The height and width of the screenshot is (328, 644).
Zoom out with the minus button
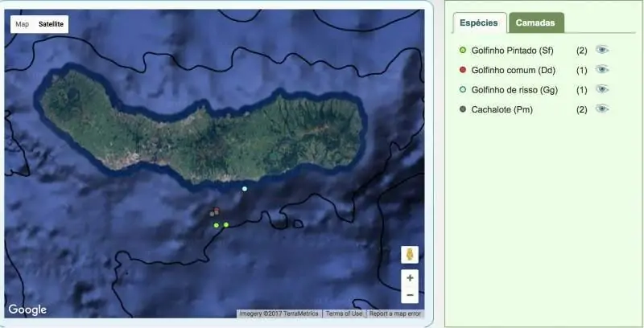[410, 295]
